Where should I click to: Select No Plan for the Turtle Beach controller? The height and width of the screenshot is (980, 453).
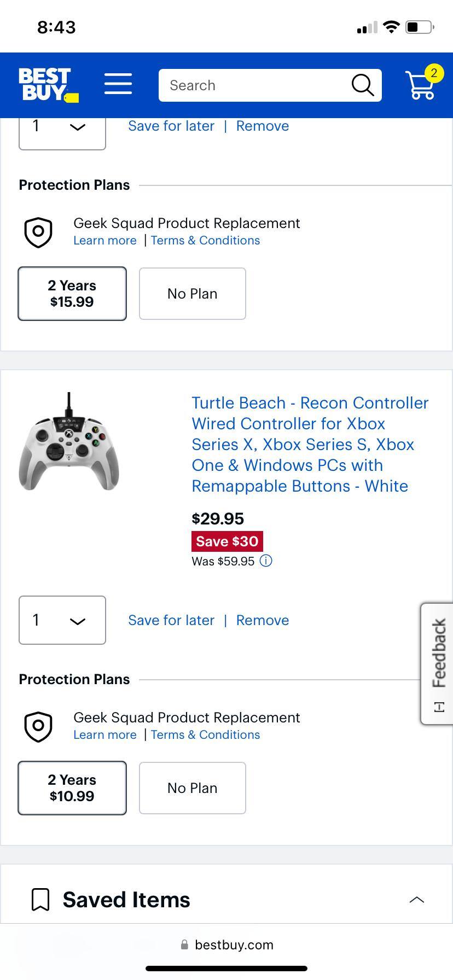click(192, 787)
